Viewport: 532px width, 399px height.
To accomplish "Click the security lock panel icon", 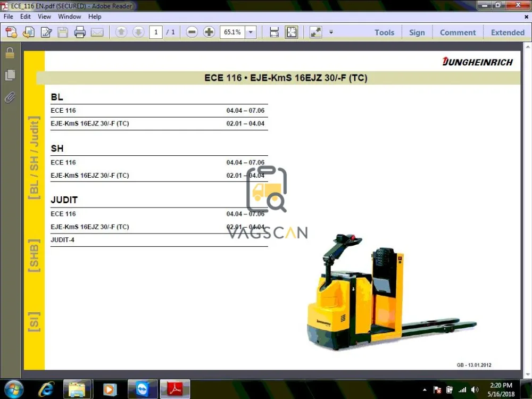I will point(10,53).
